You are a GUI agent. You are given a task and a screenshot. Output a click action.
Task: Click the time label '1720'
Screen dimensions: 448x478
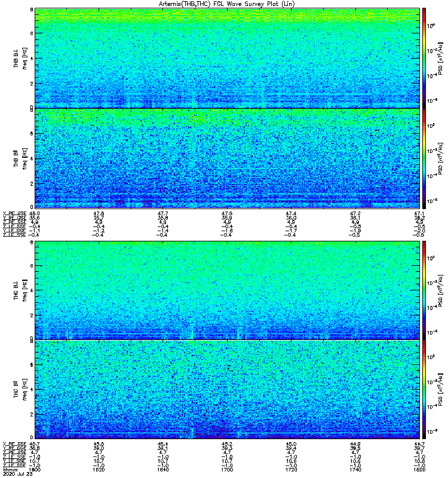coord(291,470)
